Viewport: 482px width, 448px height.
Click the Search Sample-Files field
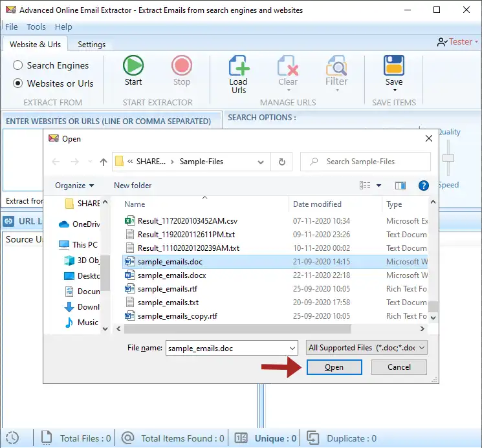click(366, 162)
